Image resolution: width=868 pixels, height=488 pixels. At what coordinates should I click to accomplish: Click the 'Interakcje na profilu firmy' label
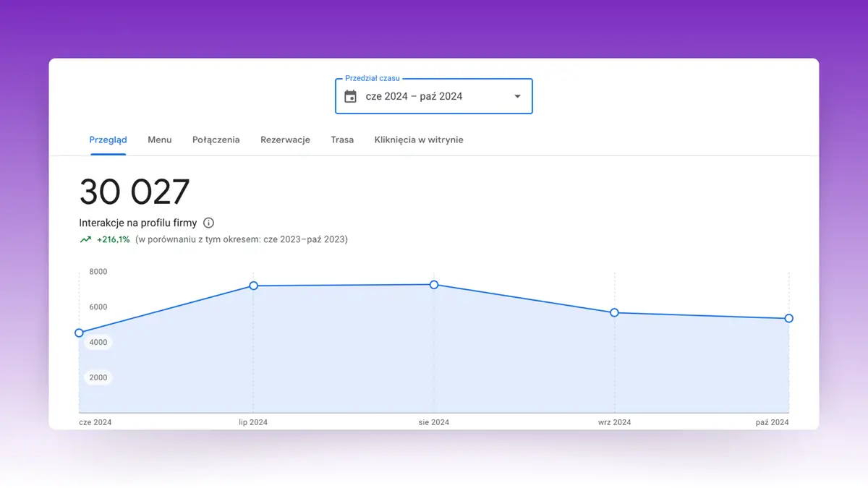tap(137, 223)
